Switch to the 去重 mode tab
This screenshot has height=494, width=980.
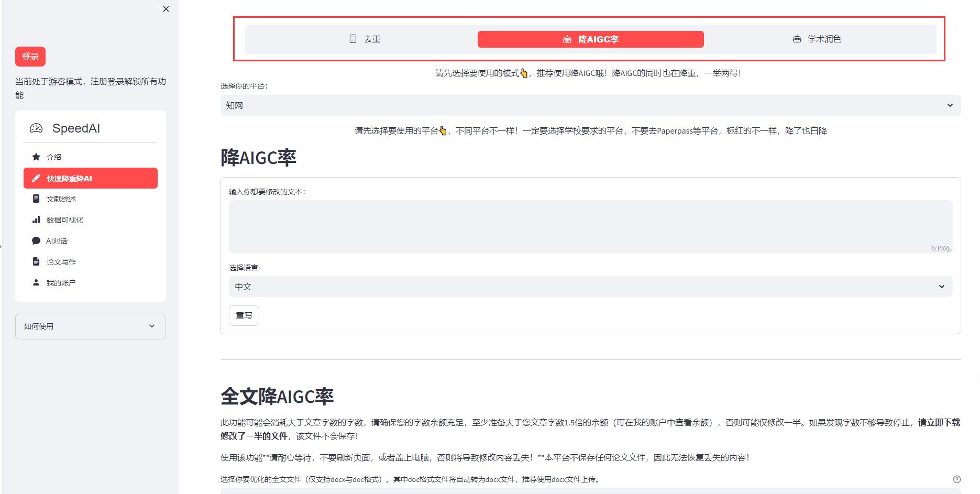coord(365,39)
